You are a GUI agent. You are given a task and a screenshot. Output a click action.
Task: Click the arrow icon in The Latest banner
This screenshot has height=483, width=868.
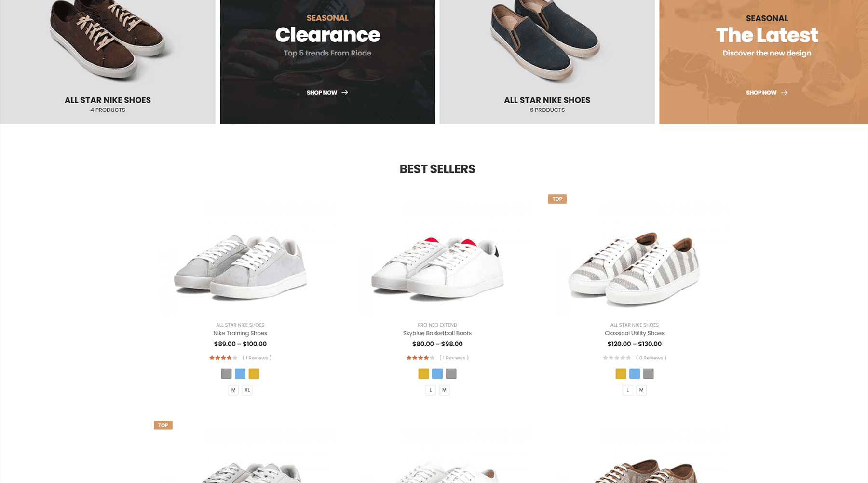pyautogui.click(x=784, y=93)
